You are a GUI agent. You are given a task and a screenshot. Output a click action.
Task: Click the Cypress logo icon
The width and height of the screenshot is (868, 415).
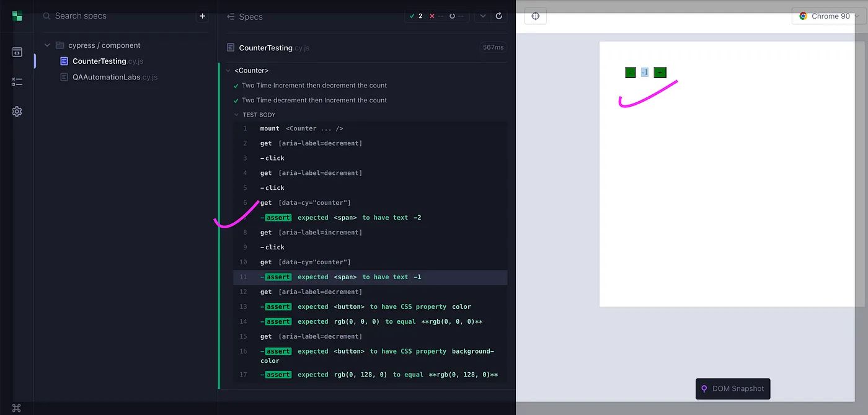click(17, 16)
